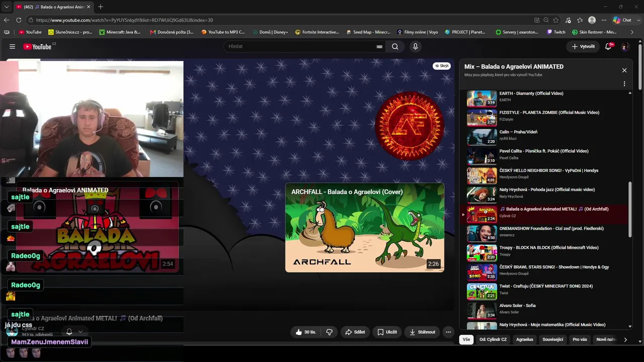Hide the end-screen cards with Skrýt
This screenshot has width=644, height=362.
point(442,66)
